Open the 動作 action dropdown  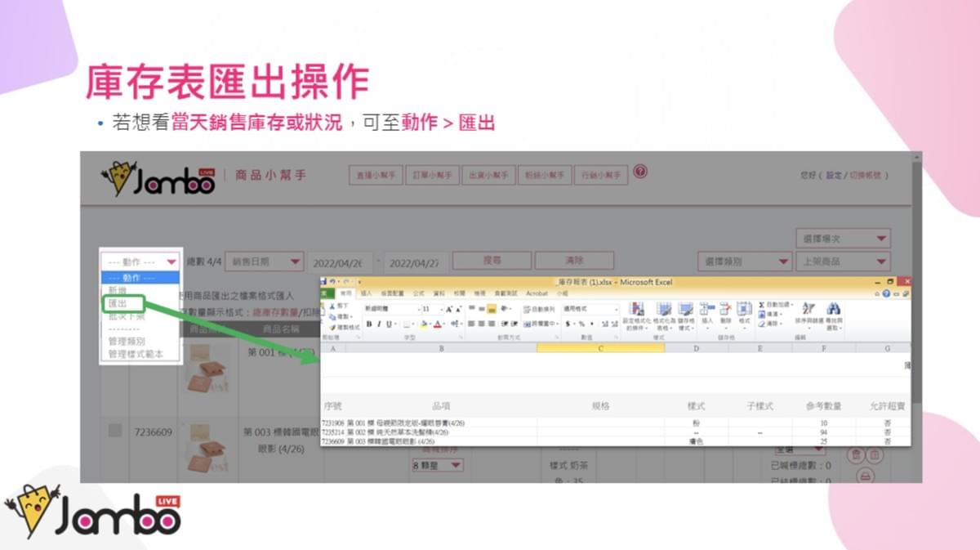click(x=140, y=262)
